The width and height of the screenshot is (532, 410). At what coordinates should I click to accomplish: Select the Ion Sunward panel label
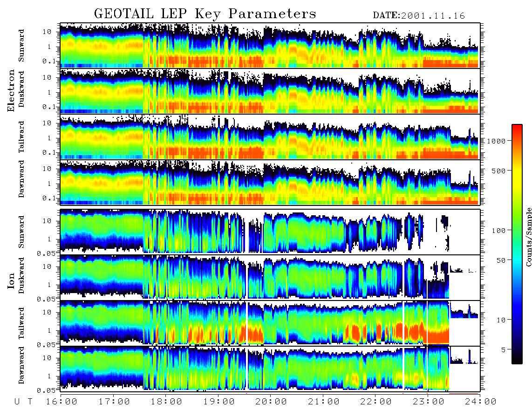pos(21,232)
